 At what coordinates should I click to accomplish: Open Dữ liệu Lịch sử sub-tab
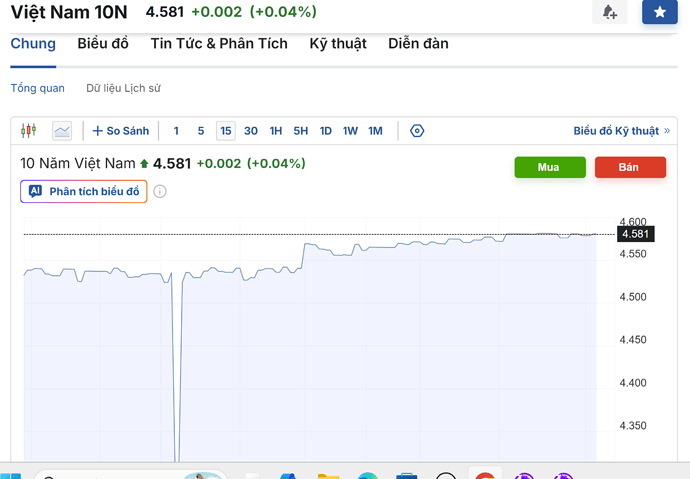tap(123, 88)
